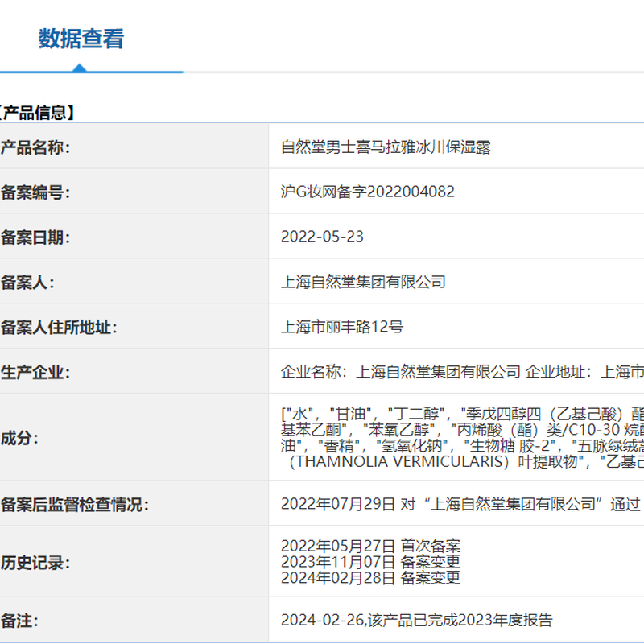Select the 2023年11月07日 备案变更 history entry

point(370,562)
